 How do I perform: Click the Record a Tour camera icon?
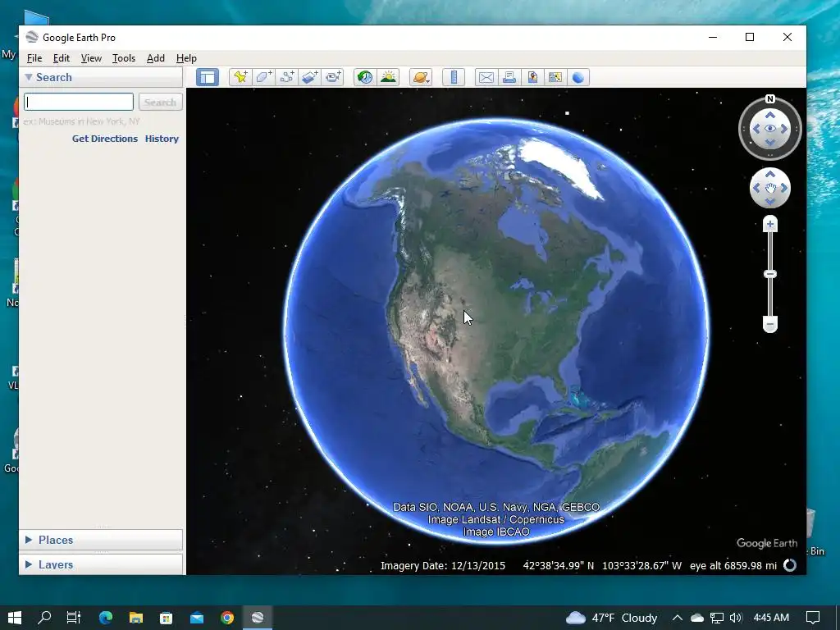(333, 77)
